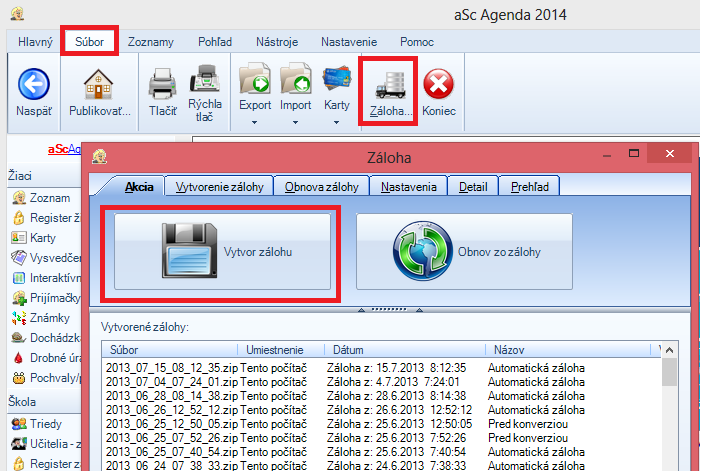Maximize the Záloha dialog window
Viewport: 703px width, 473px height.
coord(634,153)
